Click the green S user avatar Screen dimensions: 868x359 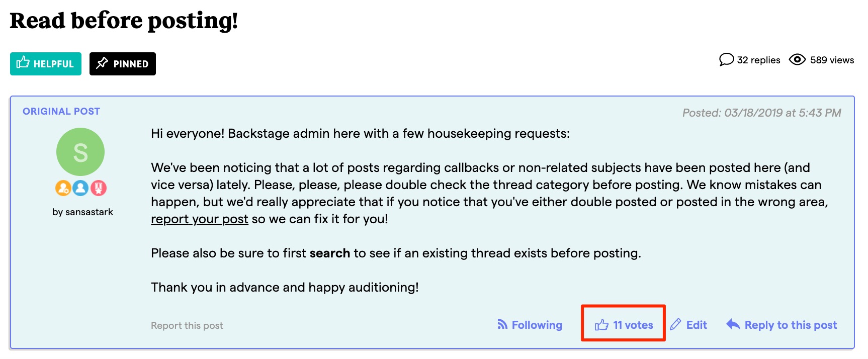pos(80,152)
